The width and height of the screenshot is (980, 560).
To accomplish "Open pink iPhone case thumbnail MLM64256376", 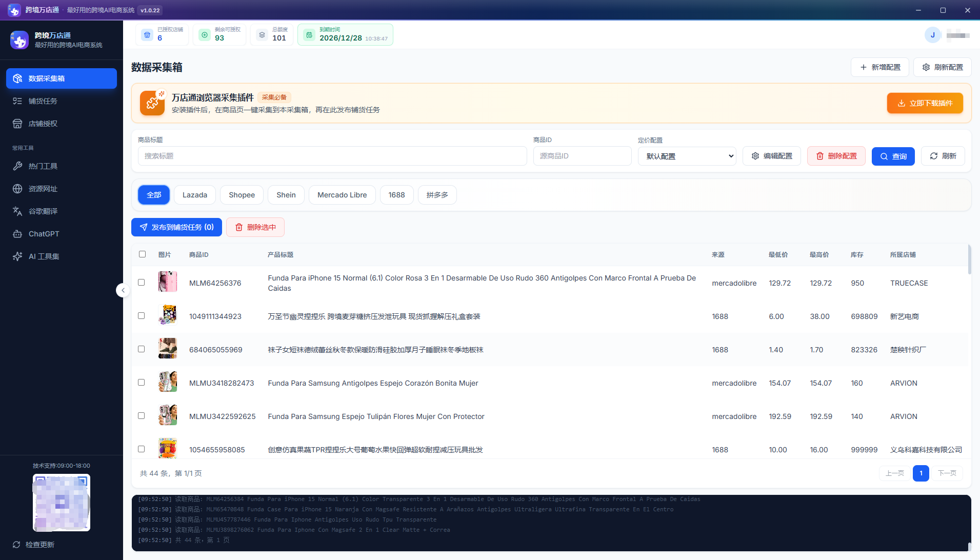I will 168,282.
